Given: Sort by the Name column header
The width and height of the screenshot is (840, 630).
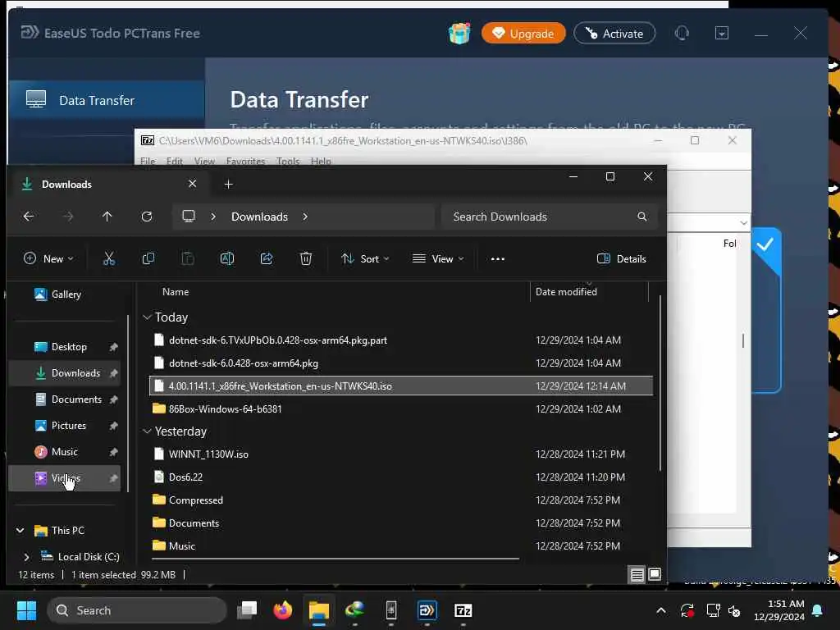Looking at the screenshot, I should 176,292.
